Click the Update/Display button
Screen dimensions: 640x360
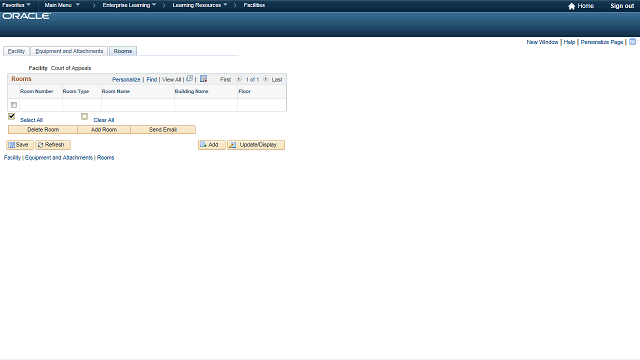(256, 145)
